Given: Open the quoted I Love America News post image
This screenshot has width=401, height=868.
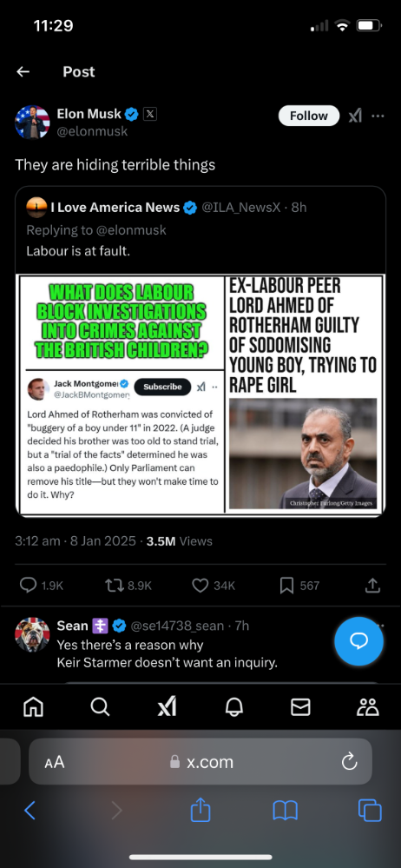Looking at the screenshot, I should (x=200, y=394).
